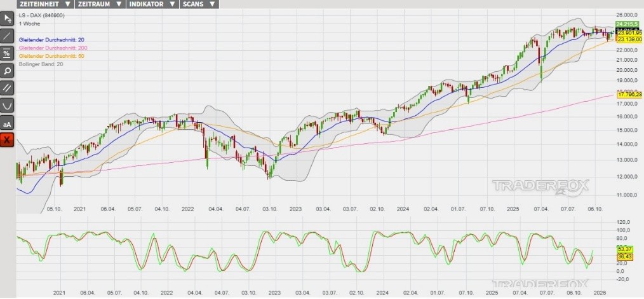Expand the INDIKATOR dropdown
The height and width of the screenshot is (299, 644).
click(149, 4)
